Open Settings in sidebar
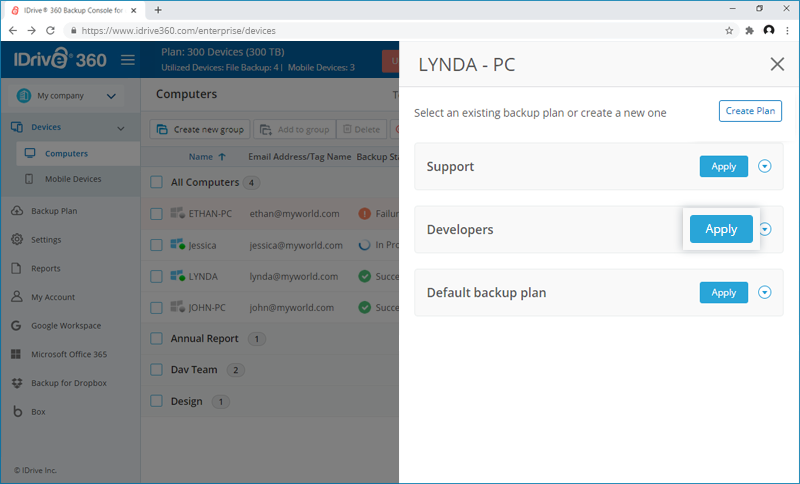The width and height of the screenshot is (800, 484). (x=46, y=239)
